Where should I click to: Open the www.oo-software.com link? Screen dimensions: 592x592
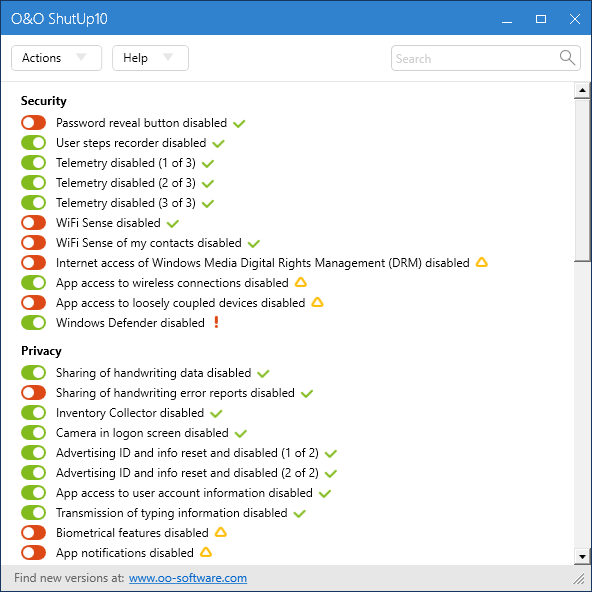click(x=188, y=578)
